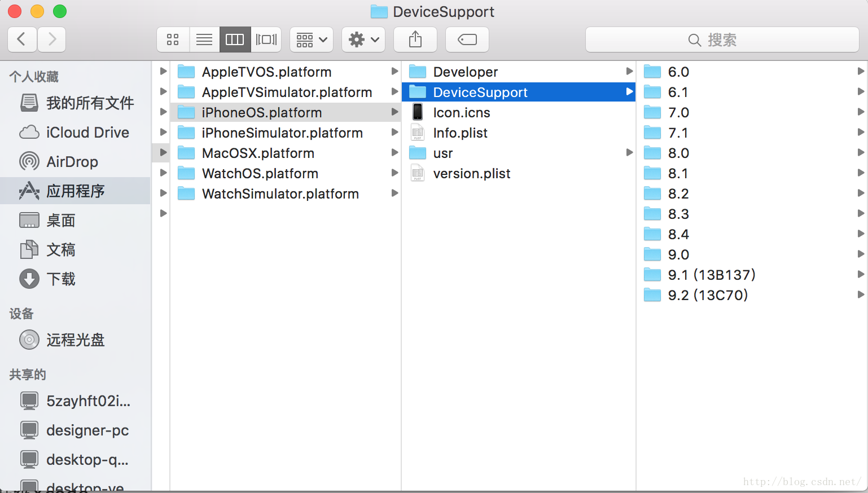This screenshot has height=493, width=868.
Task: Open the Developer folder
Action: pos(519,72)
